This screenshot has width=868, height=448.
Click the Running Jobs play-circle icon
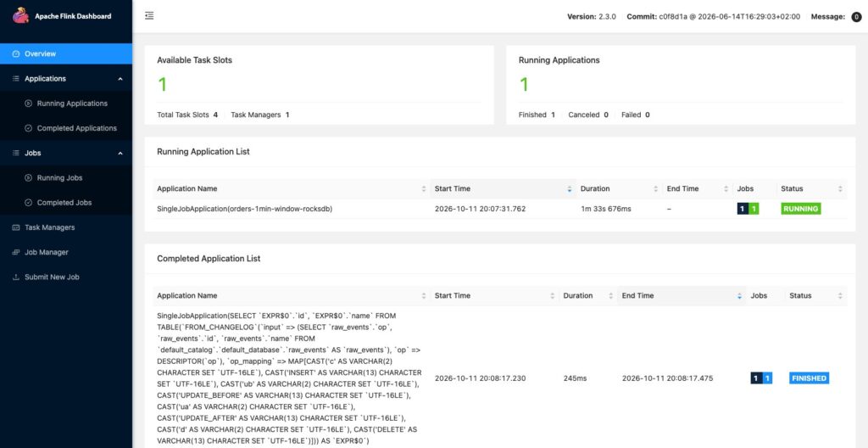coord(28,178)
